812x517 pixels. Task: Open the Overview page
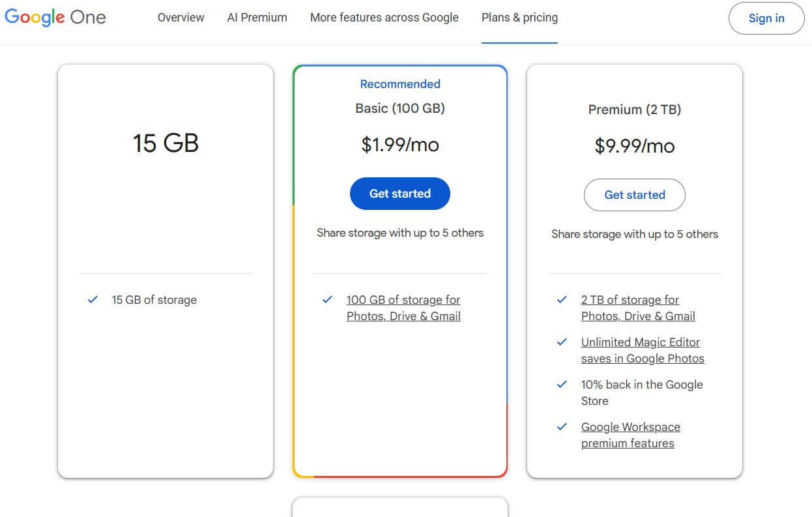point(181,18)
